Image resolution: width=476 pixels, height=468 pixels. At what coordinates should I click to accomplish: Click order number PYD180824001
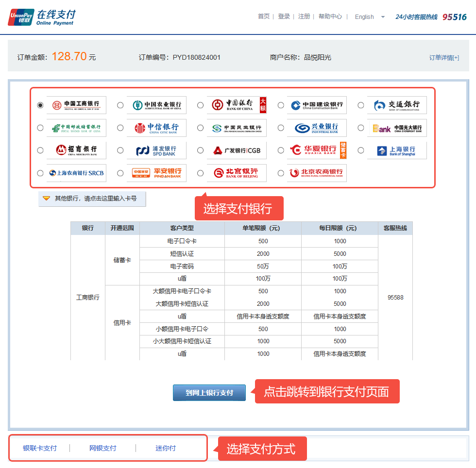(196, 57)
